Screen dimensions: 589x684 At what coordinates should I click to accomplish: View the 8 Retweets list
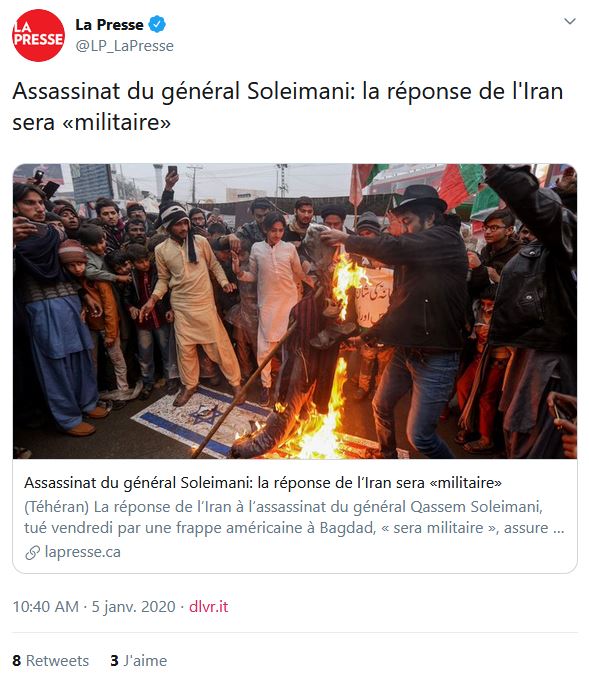[51, 660]
